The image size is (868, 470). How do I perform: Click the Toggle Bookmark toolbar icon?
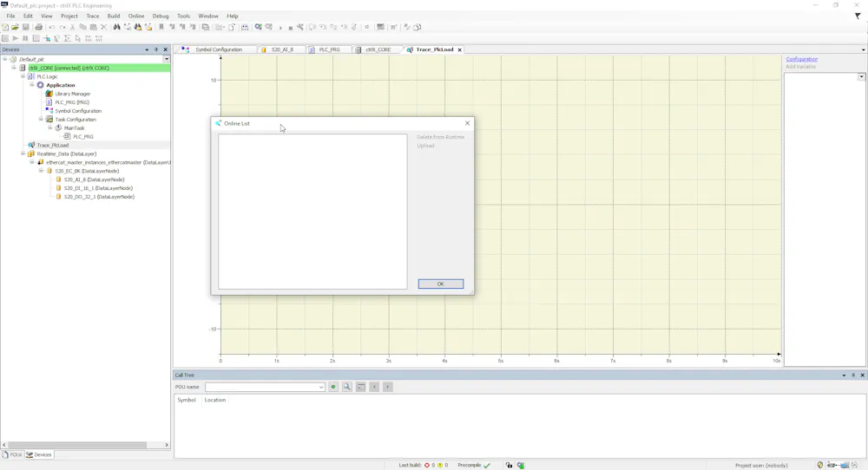161,27
